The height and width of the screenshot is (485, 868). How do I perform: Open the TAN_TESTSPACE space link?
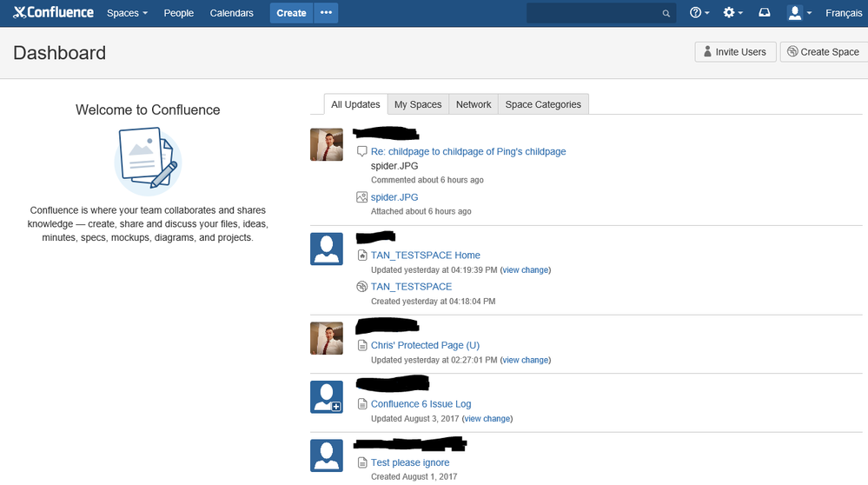pyautogui.click(x=411, y=286)
